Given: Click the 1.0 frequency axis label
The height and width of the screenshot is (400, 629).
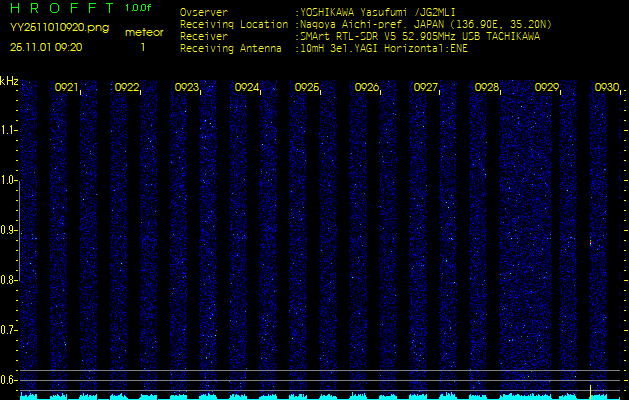Looking at the screenshot, I should pos(9,180).
